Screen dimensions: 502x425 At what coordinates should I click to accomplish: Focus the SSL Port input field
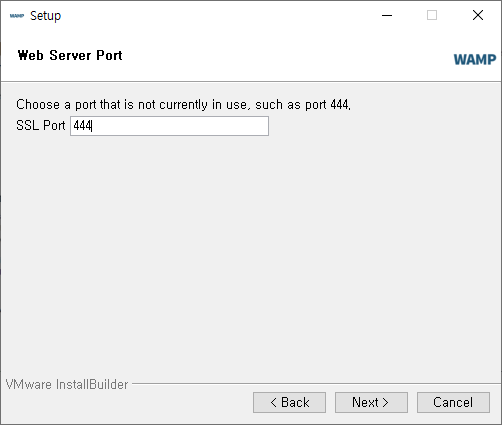(x=169, y=126)
